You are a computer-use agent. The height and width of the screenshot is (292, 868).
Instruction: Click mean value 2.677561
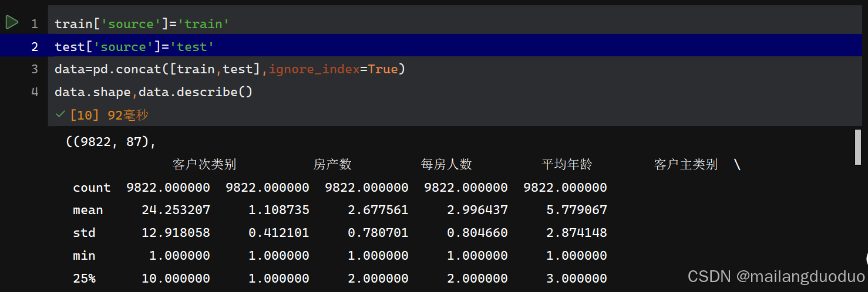[378, 210]
